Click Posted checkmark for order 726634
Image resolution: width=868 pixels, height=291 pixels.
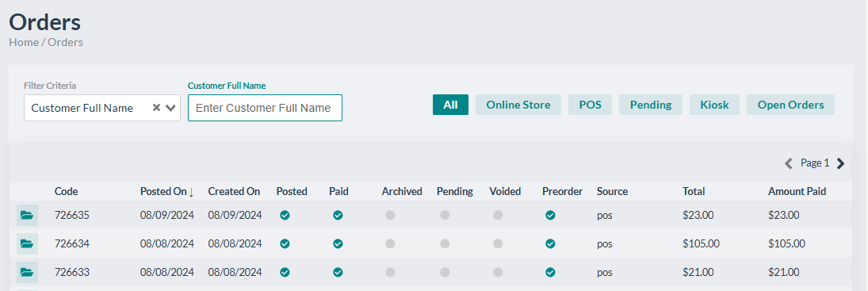click(x=285, y=243)
